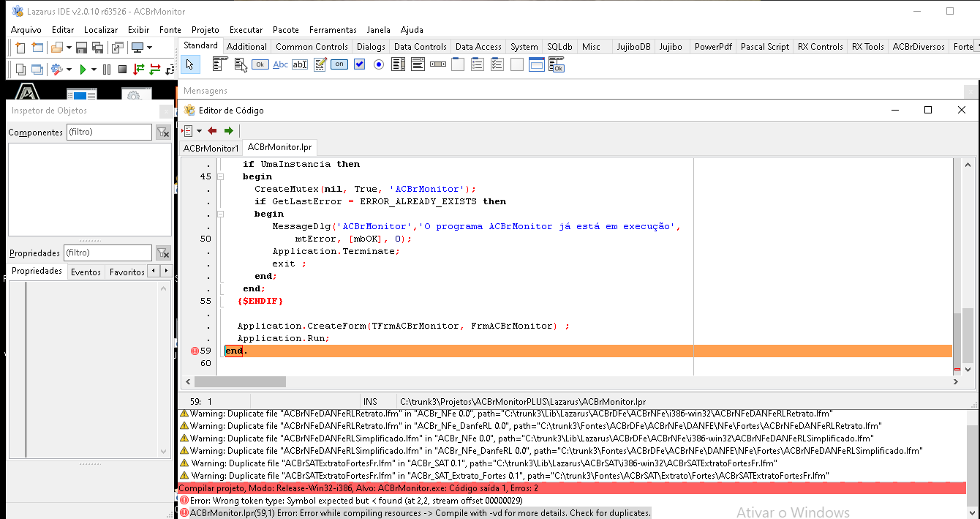This screenshot has width=980, height=519.
Task: Select the TRadioGroup component icon
Action: coord(478,64)
